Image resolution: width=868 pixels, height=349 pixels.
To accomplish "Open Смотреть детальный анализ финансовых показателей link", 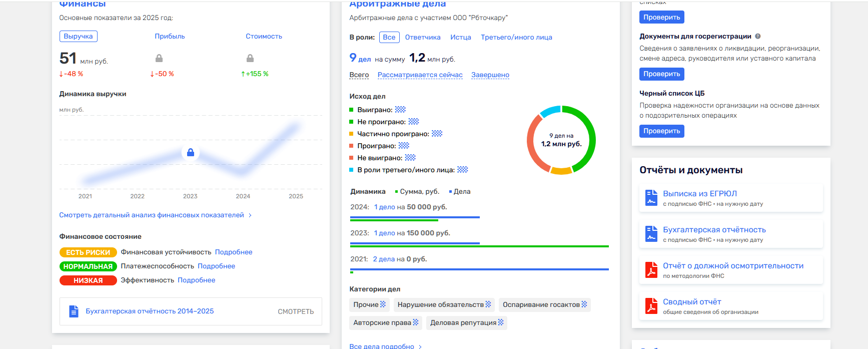I will [152, 215].
